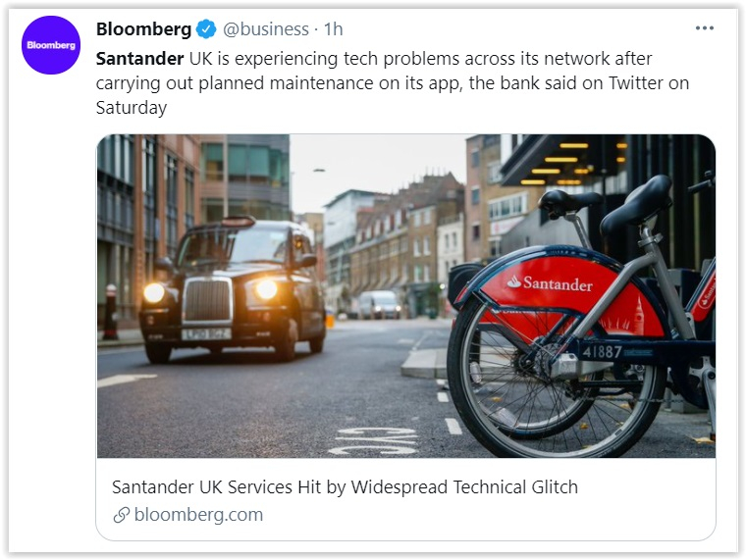Click the black taxi in the photo

pyautogui.click(x=233, y=289)
